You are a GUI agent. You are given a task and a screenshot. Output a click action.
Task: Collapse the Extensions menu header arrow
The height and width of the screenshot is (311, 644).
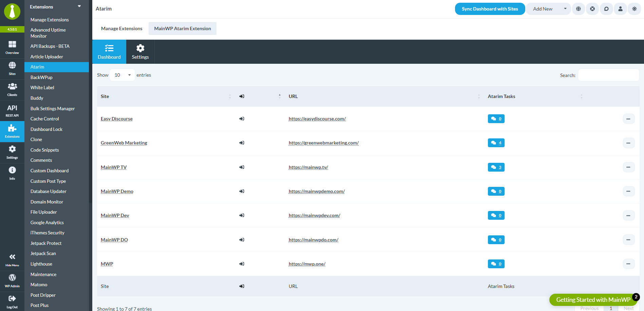pyautogui.click(x=79, y=6)
